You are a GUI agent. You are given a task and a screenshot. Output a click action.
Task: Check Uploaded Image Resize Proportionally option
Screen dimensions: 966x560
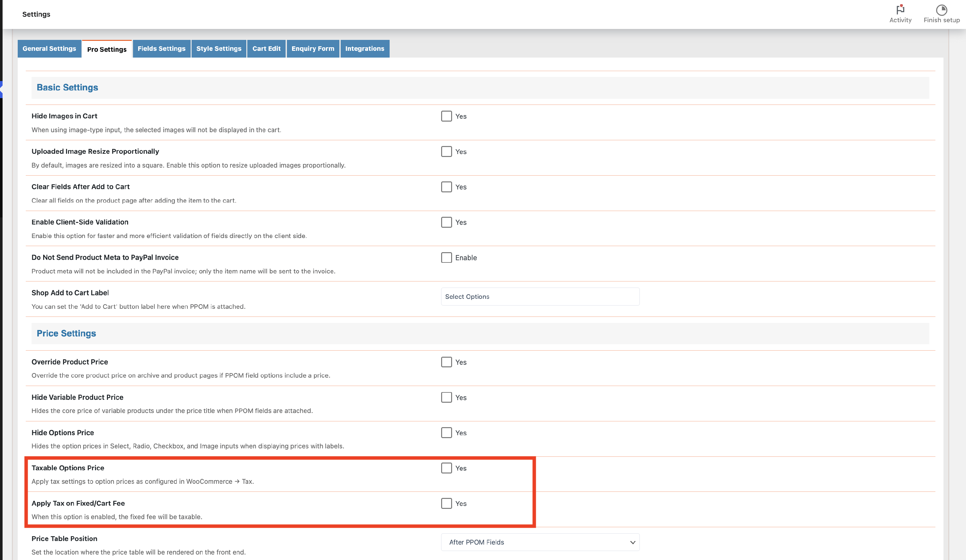point(446,151)
